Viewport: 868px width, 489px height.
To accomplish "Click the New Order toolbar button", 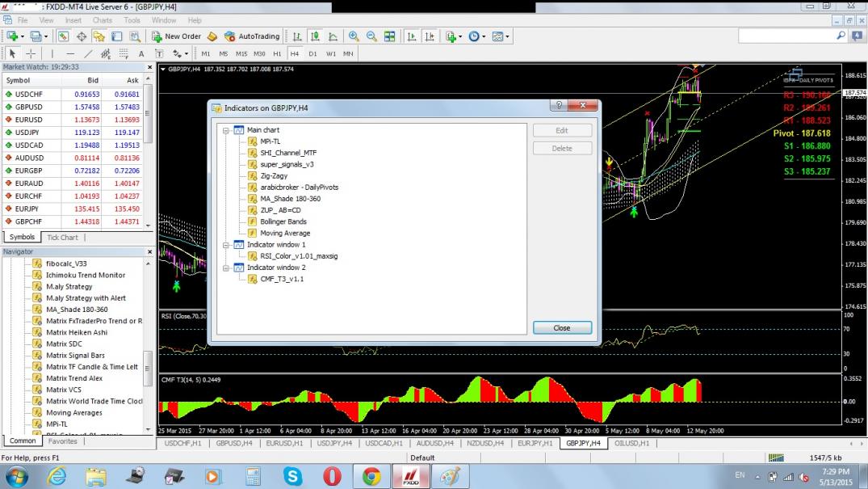I will click(176, 36).
